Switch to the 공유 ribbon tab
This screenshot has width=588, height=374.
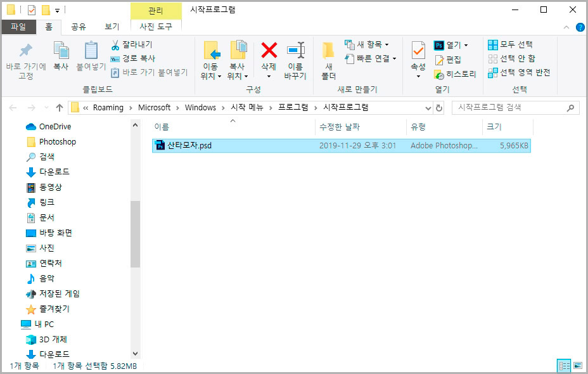[79, 27]
